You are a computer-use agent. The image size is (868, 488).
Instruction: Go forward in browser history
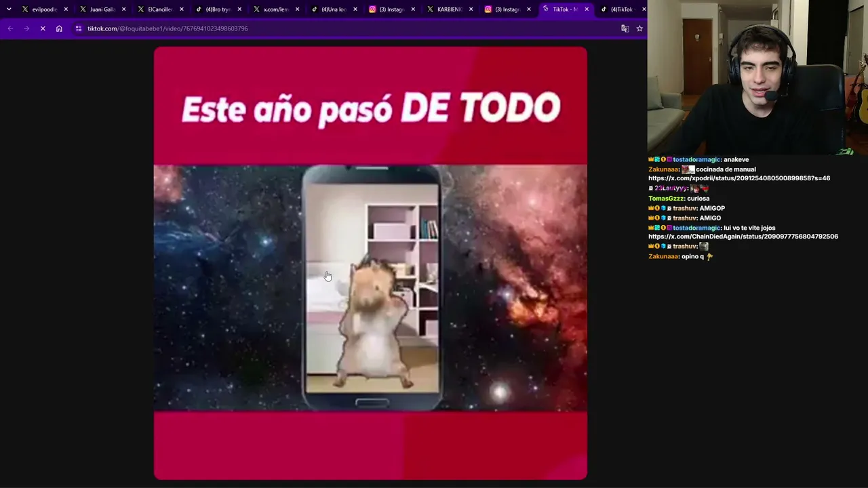click(26, 28)
